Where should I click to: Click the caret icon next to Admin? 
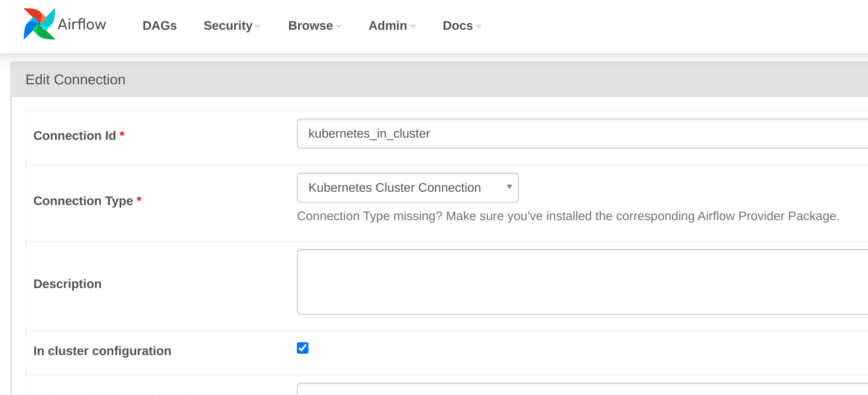coord(413,27)
